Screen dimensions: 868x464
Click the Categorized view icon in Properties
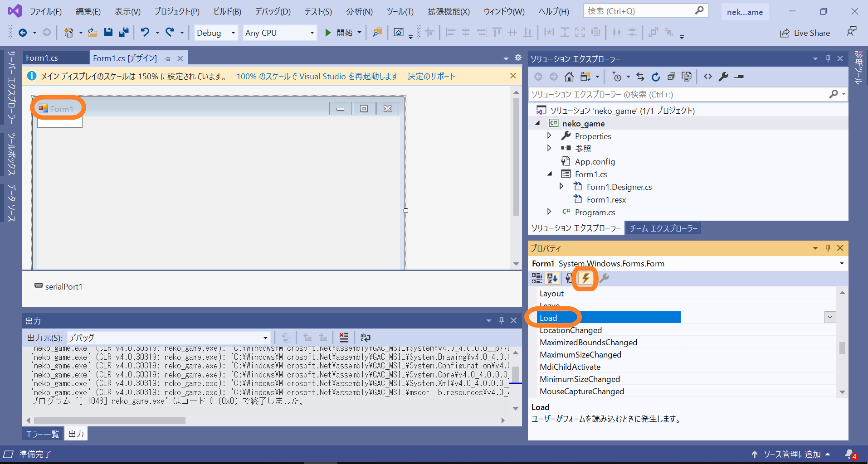[536, 278]
